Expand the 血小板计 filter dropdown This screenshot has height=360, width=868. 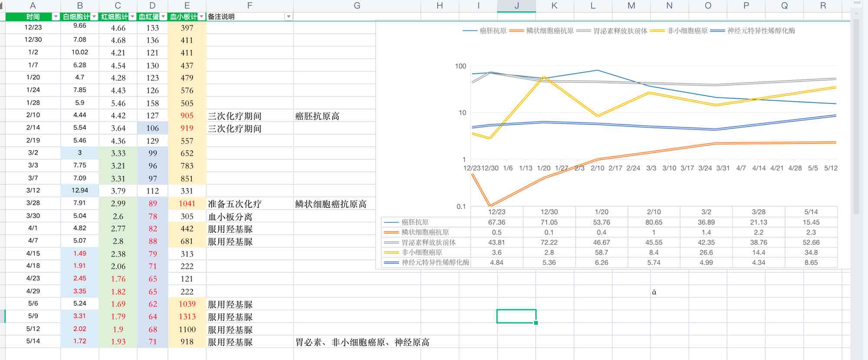(201, 17)
